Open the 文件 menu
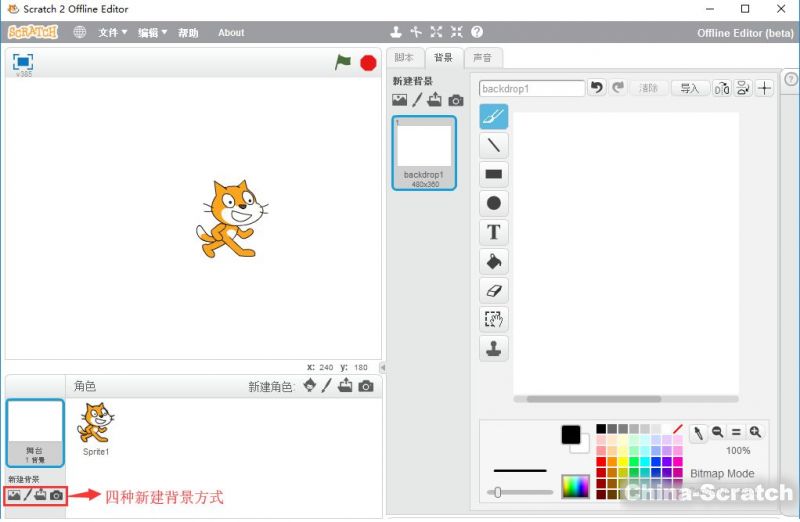 coord(112,32)
